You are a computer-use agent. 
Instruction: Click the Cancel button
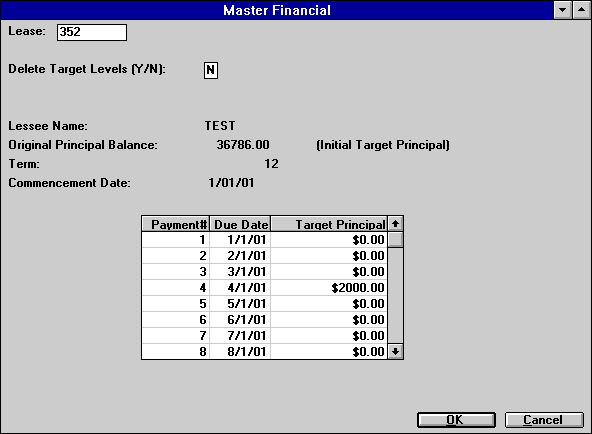544,420
